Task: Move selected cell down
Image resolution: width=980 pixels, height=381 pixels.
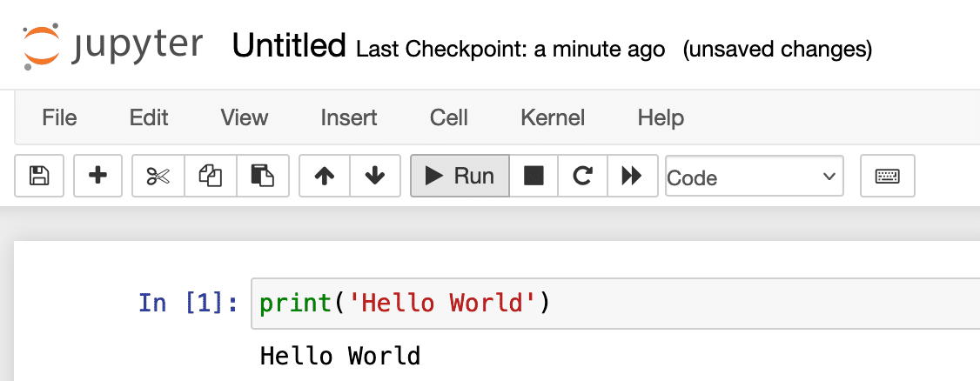Action: coord(375,176)
